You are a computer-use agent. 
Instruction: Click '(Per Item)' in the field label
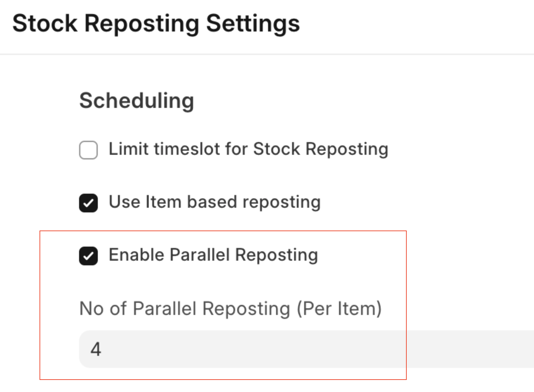click(x=339, y=308)
